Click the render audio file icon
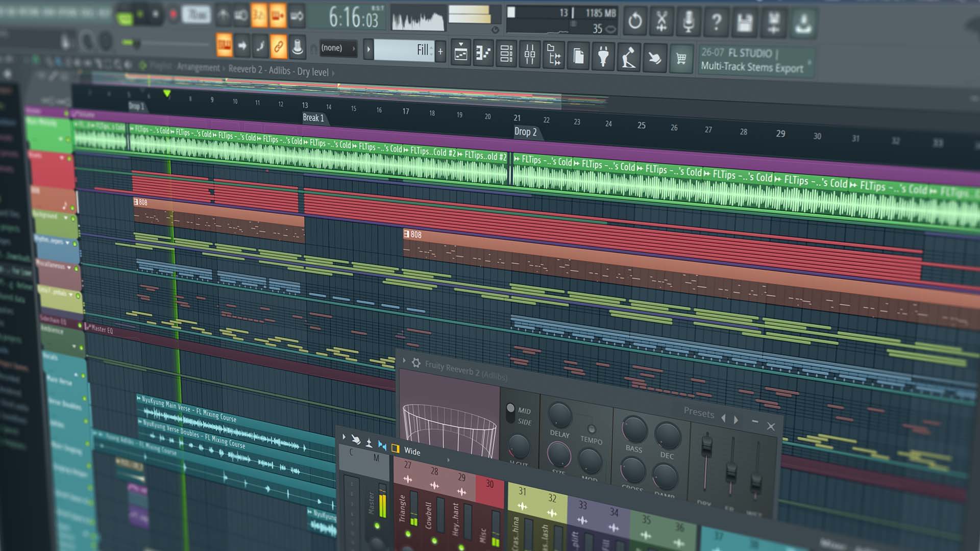 coord(773,23)
